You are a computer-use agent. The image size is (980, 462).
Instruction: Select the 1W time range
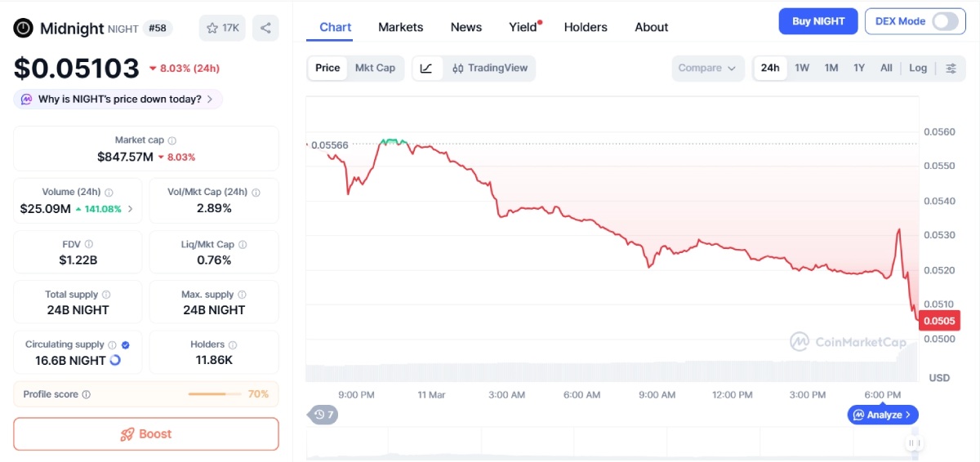point(802,68)
